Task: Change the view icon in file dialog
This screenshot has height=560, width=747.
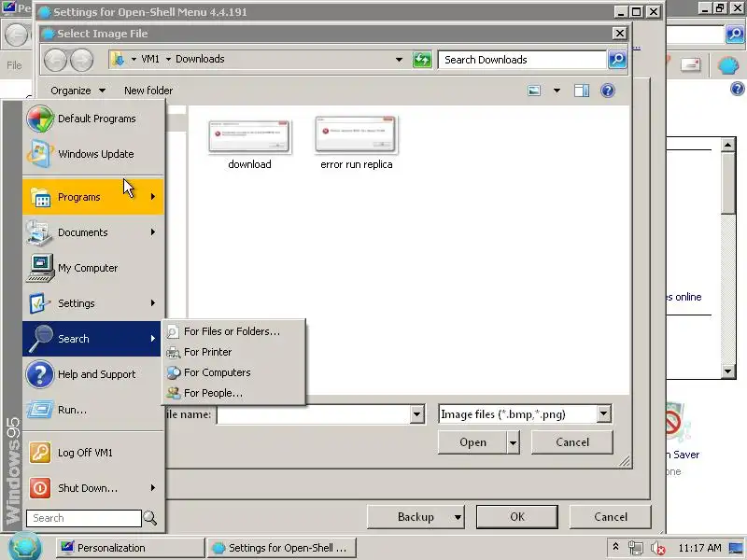Action: tap(534, 91)
